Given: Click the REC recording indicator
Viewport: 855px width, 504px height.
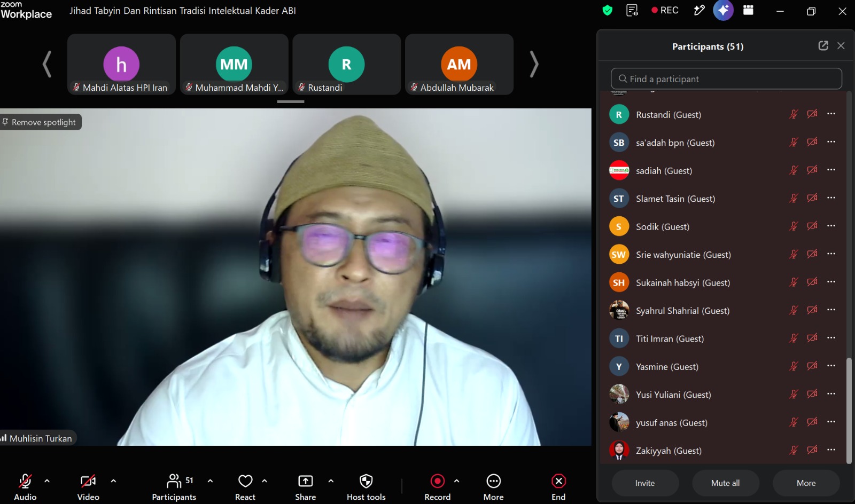Looking at the screenshot, I should coord(665,10).
